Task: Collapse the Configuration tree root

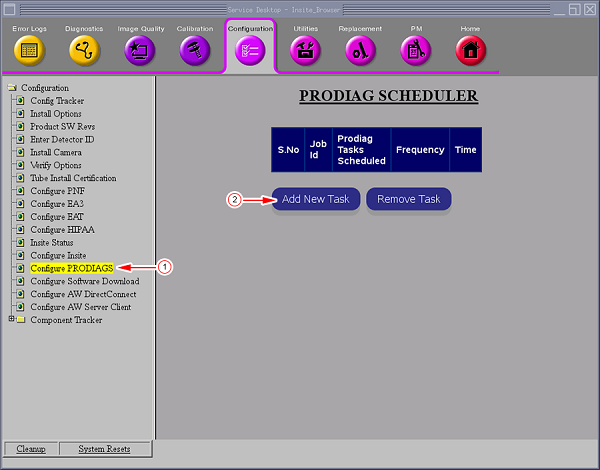Action: [x=12, y=88]
